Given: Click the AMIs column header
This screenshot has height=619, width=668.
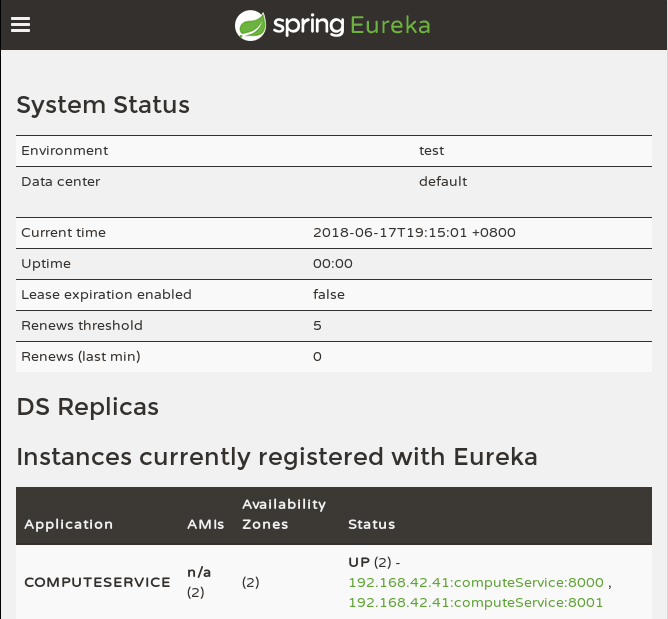Looking at the screenshot, I should (206, 524).
